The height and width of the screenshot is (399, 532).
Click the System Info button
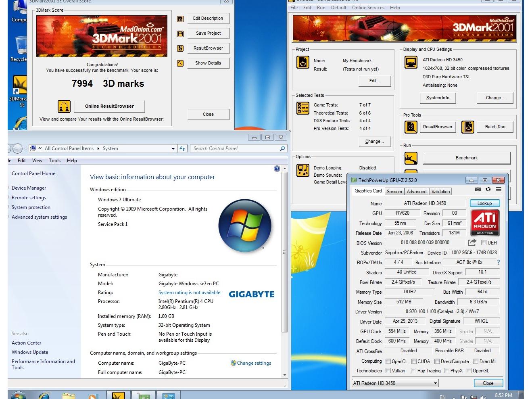(x=438, y=98)
